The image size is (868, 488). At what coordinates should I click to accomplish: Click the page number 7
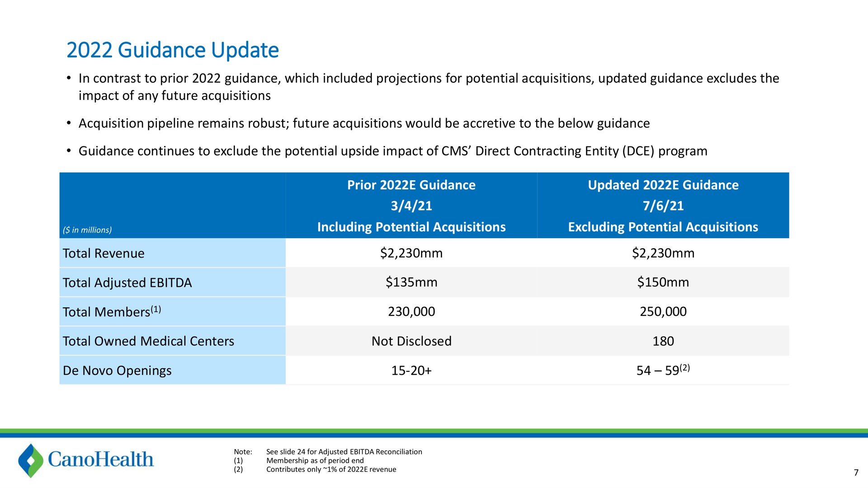tap(856, 473)
